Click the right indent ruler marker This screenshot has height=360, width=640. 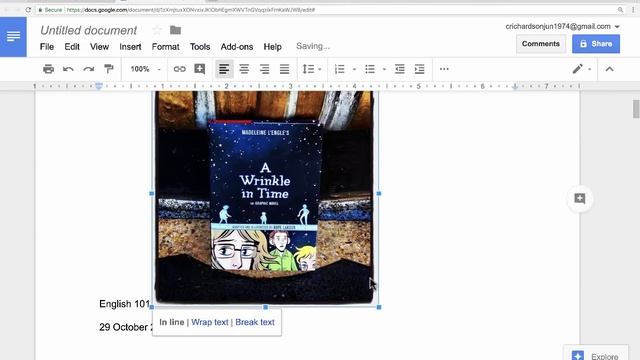click(x=515, y=86)
